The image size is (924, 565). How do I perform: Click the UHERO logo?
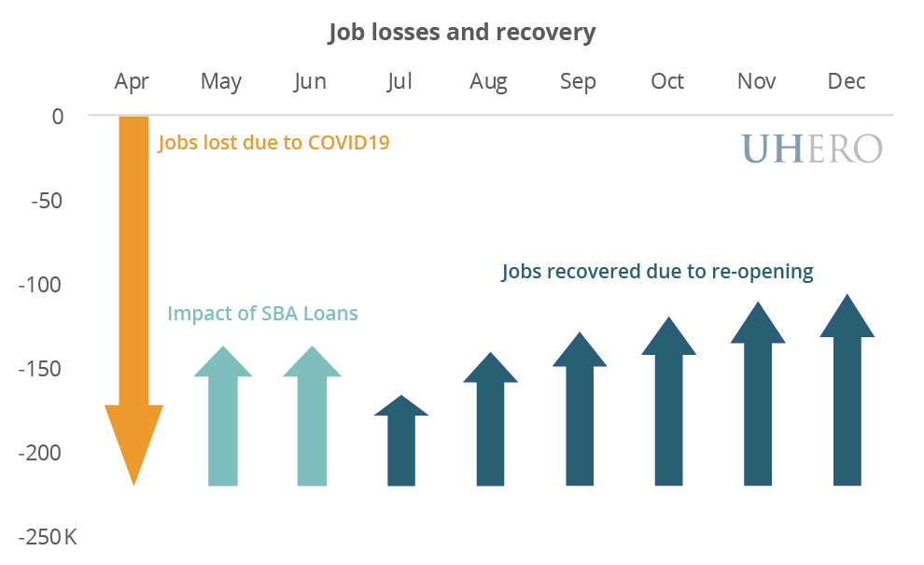pyautogui.click(x=811, y=148)
